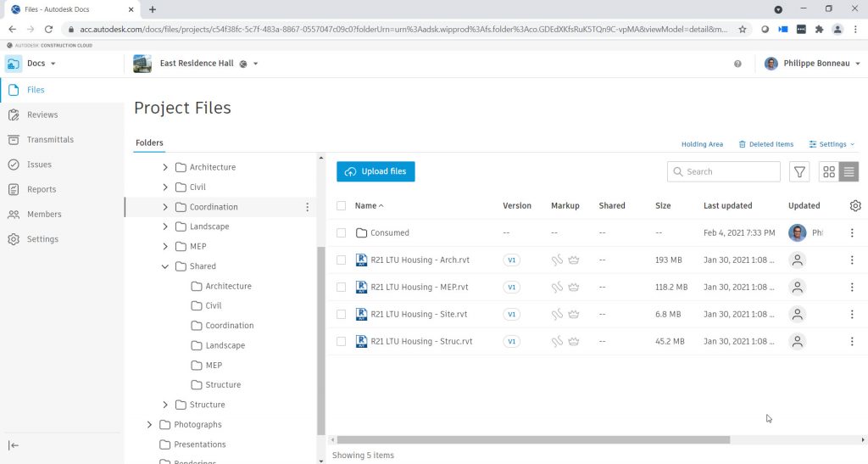
Task: Open Coordination folder three-dot menu
Action: pos(307,207)
